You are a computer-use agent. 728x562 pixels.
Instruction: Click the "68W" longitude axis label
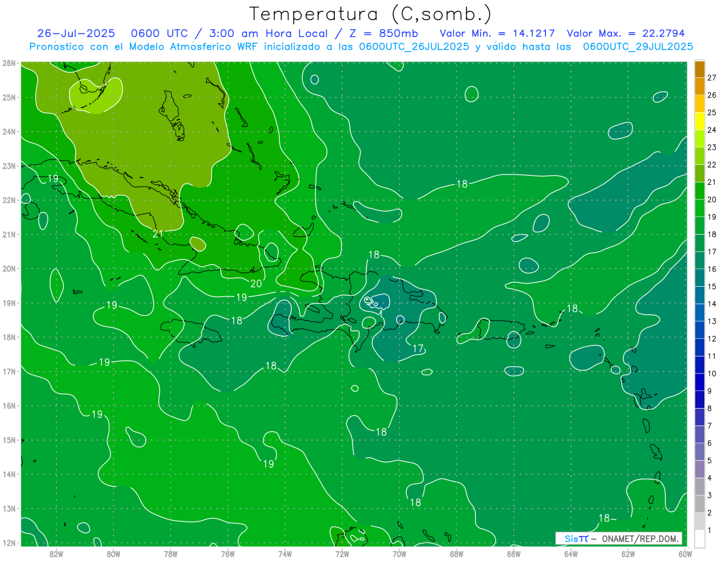click(457, 554)
